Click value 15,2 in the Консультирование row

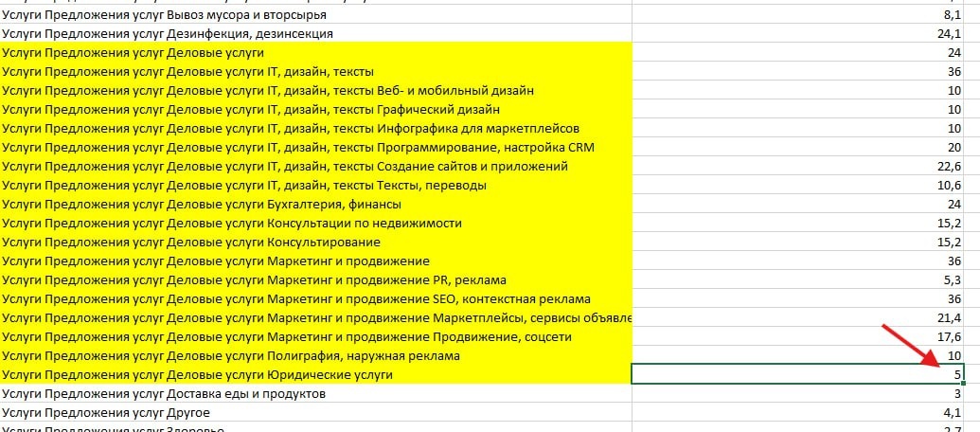coord(798,242)
